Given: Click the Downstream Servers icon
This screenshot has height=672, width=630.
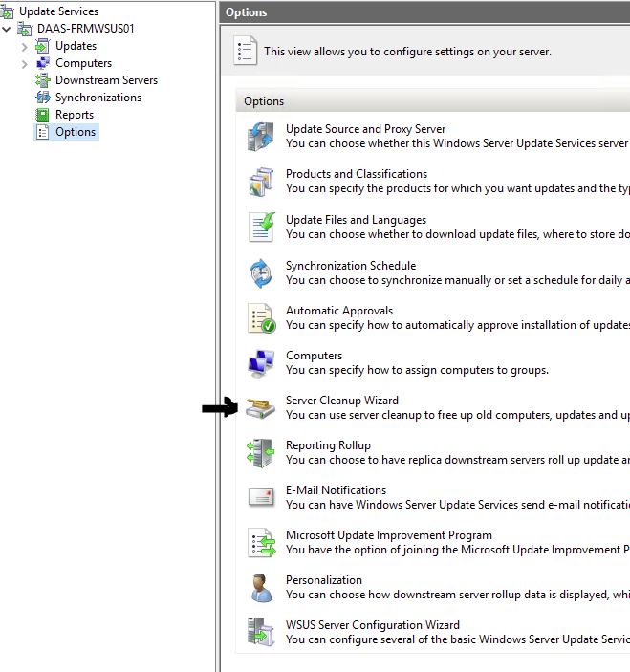Looking at the screenshot, I should [42, 80].
